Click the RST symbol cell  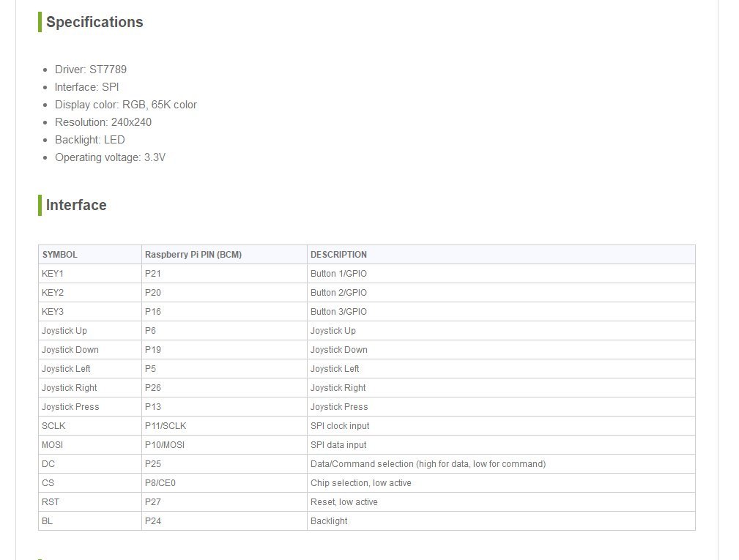coord(51,502)
